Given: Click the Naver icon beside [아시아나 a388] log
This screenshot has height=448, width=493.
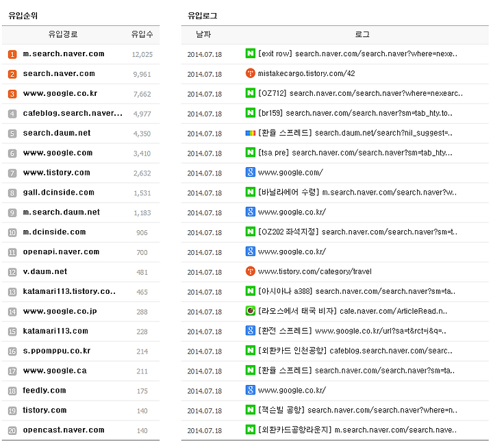Looking at the screenshot, I should click(251, 291).
